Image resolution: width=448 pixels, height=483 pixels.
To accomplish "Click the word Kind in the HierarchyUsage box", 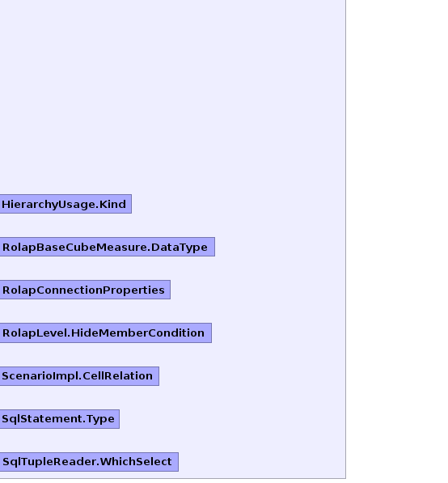I will (x=112, y=204).
